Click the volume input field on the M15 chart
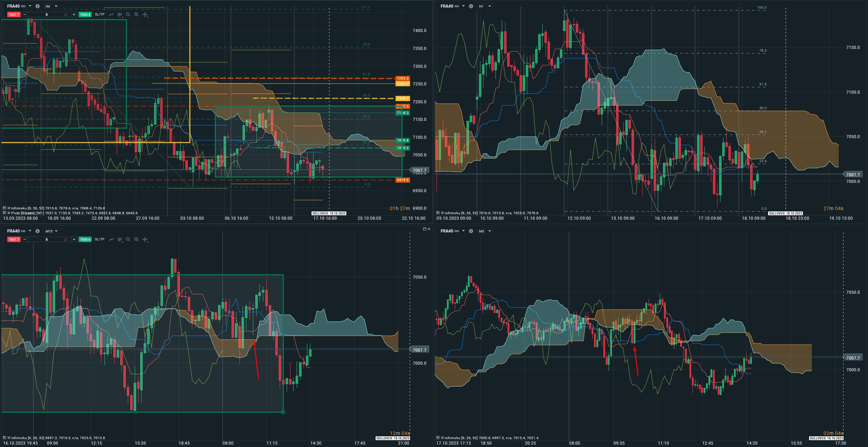The height and width of the screenshot is (447, 868). point(47,239)
